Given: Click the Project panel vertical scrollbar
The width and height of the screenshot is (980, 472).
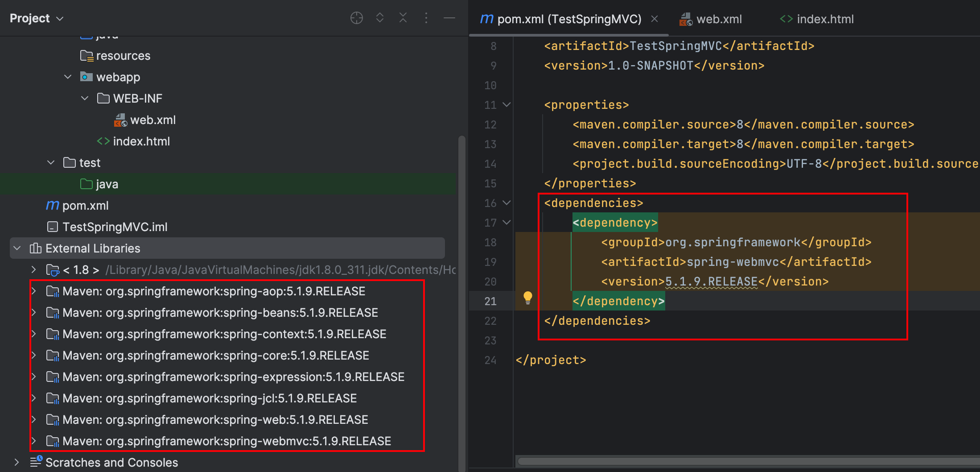Looking at the screenshot, I should tap(462, 303).
